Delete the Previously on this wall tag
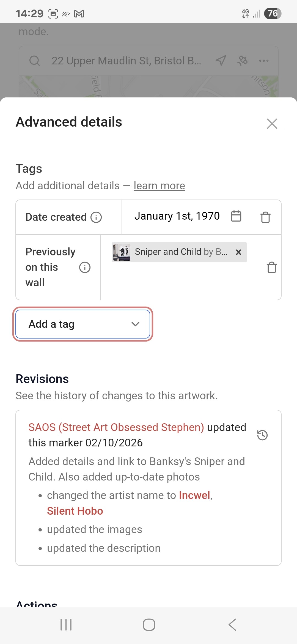297x644 pixels. 272,267
